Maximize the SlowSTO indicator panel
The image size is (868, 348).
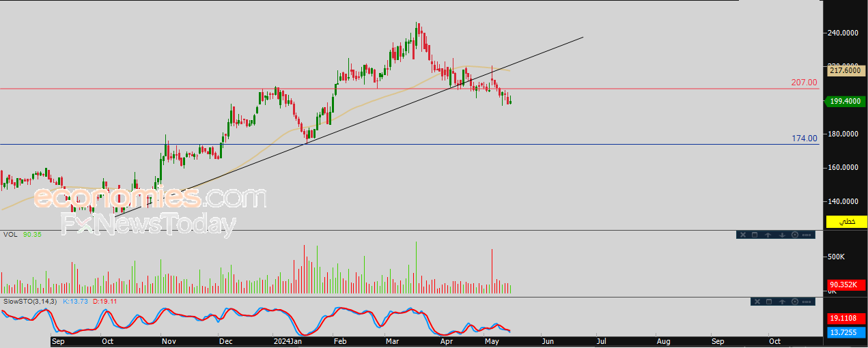(x=768, y=302)
